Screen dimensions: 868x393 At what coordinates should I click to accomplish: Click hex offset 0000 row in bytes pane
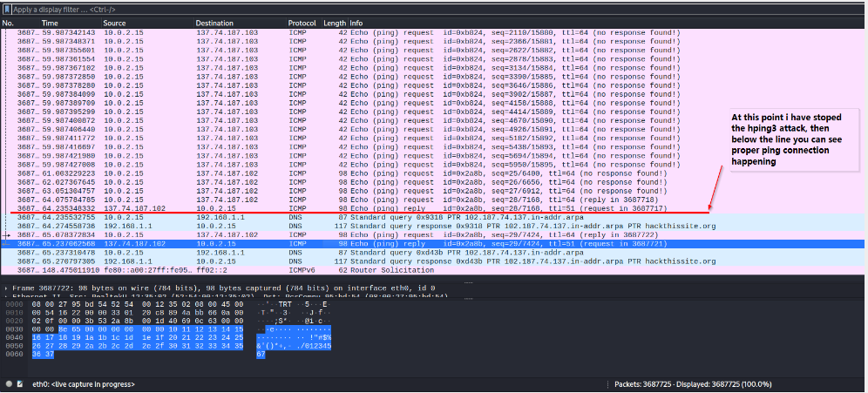pyautogui.click(x=138, y=305)
